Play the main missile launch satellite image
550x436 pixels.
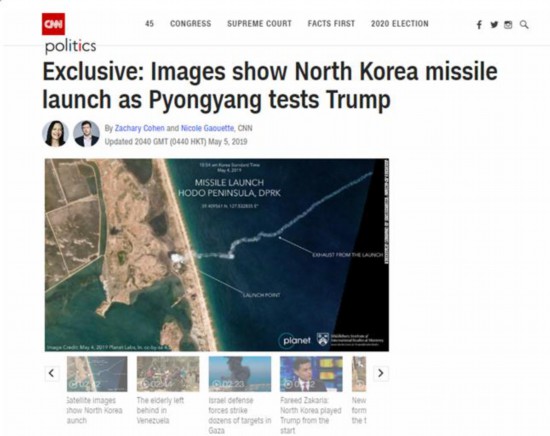coord(217,255)
